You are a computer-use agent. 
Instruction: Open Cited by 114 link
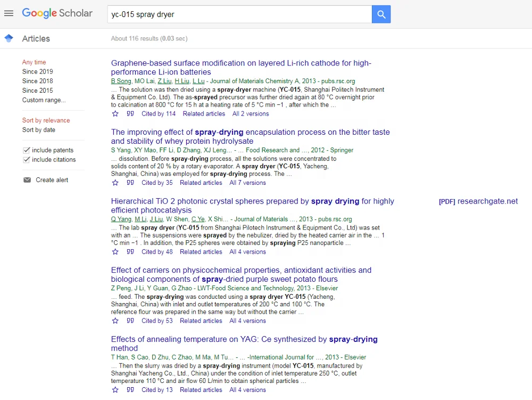[x=159, y=114]
